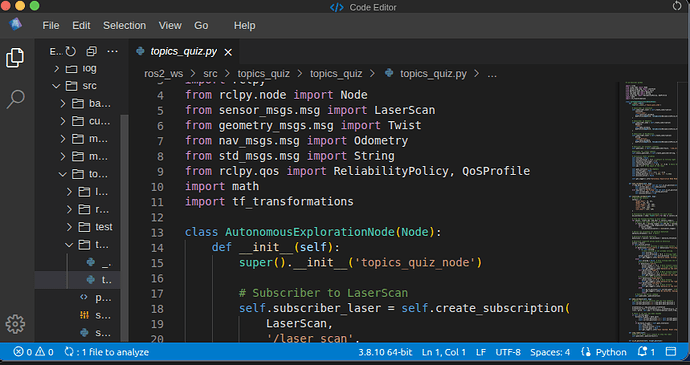Open the Explorer view in the activity bar

point(15,58)
